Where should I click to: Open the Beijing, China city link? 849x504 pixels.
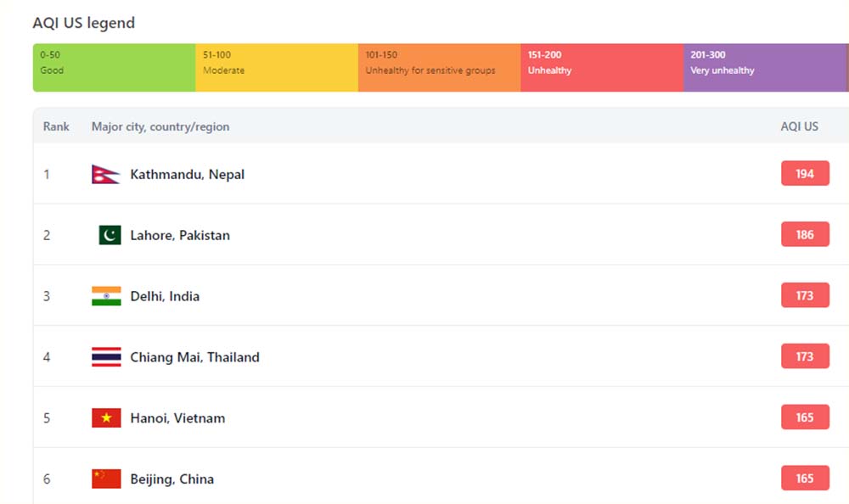click(x=171, y=479)
